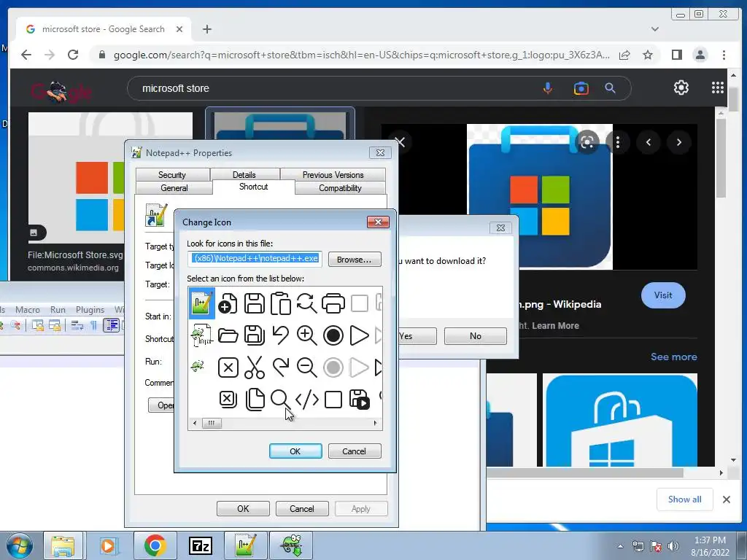Click the icon list scrollbar thumb
The image size is (747, 560).
pos(212,423)
